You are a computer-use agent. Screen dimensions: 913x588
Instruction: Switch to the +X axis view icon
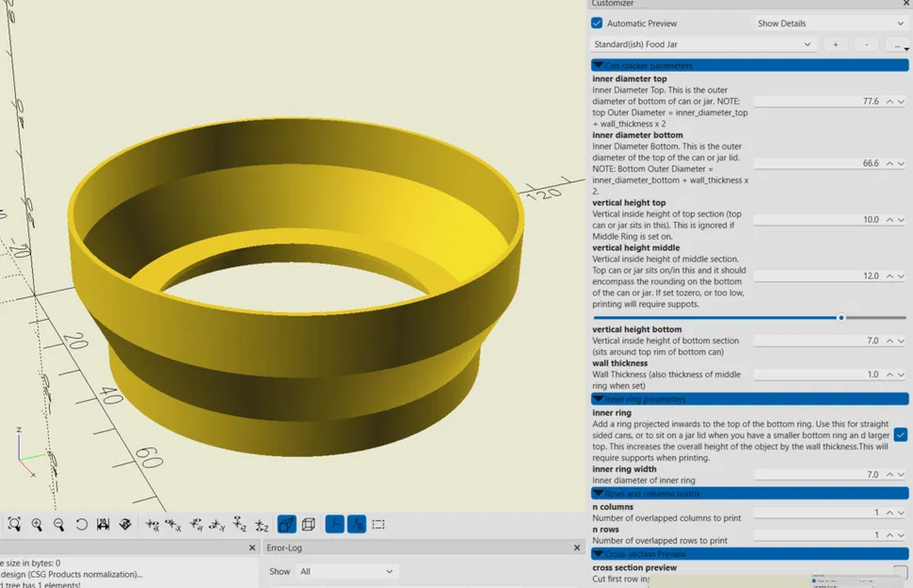[150, 524]
